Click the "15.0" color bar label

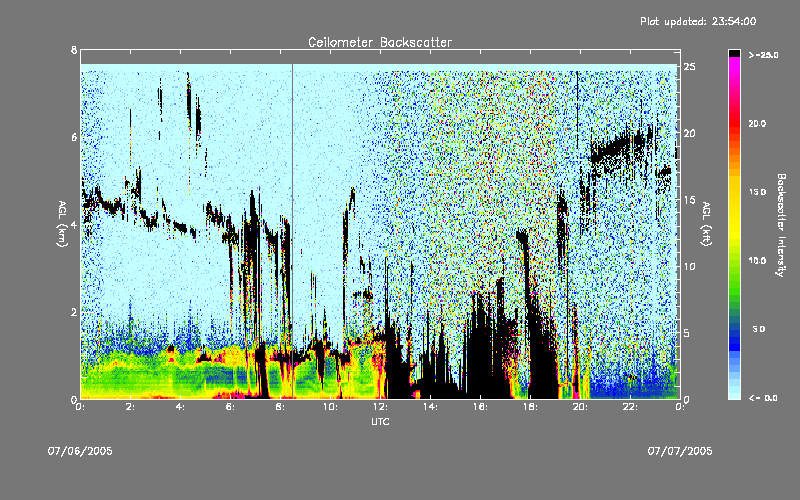coord(757,192)
